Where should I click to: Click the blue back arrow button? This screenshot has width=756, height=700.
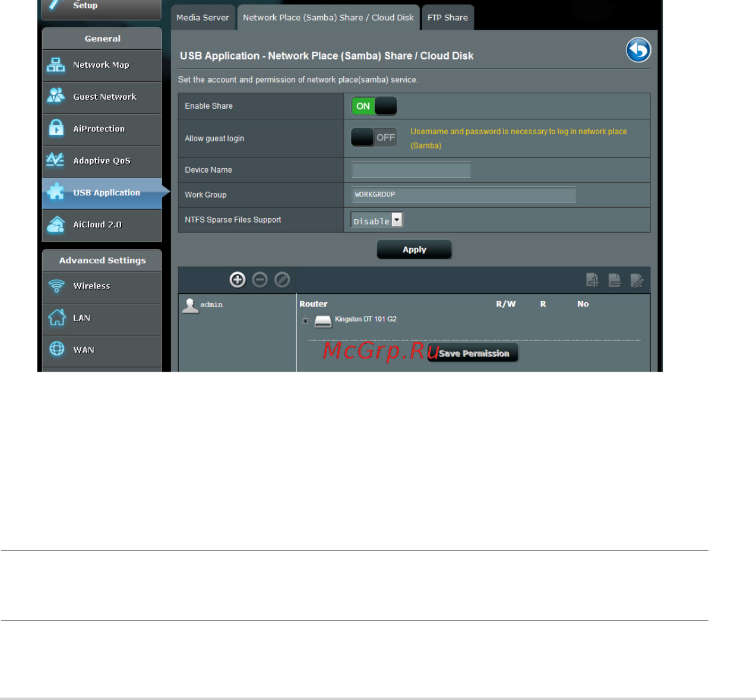coord(638,50)
